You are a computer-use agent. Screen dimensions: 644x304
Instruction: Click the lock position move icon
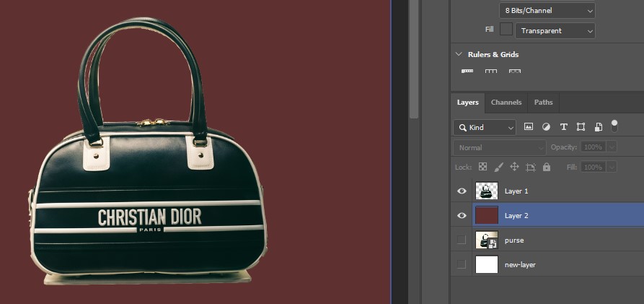click(514, 167)
